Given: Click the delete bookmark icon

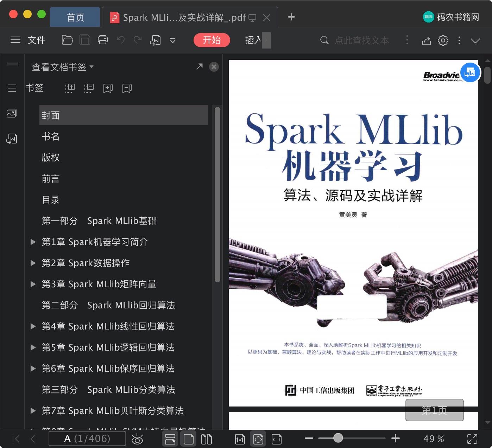Looking at the screenshot, I should click(x=127, y=88).
